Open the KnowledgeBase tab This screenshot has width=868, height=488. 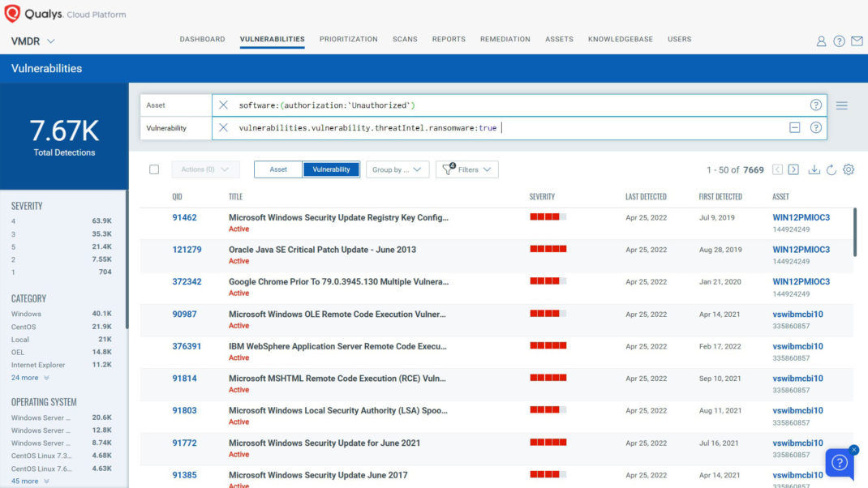(x=620, y=39)
